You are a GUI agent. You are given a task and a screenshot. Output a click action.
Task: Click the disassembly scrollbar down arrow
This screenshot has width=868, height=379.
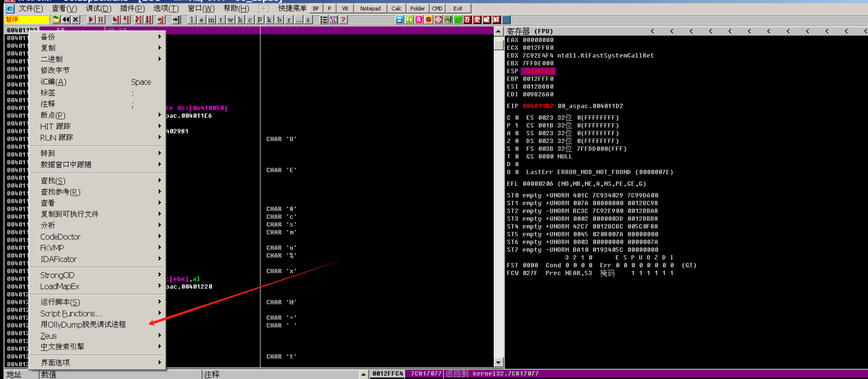click(499, 363)
